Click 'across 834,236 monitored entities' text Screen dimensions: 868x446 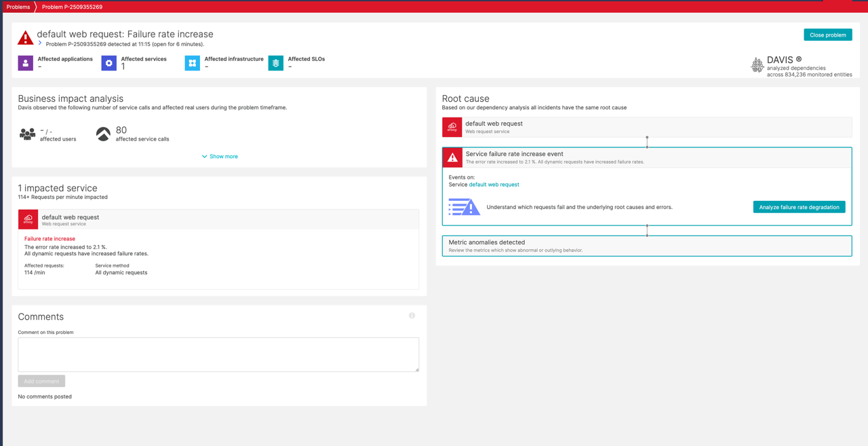[x=810, y=75]
